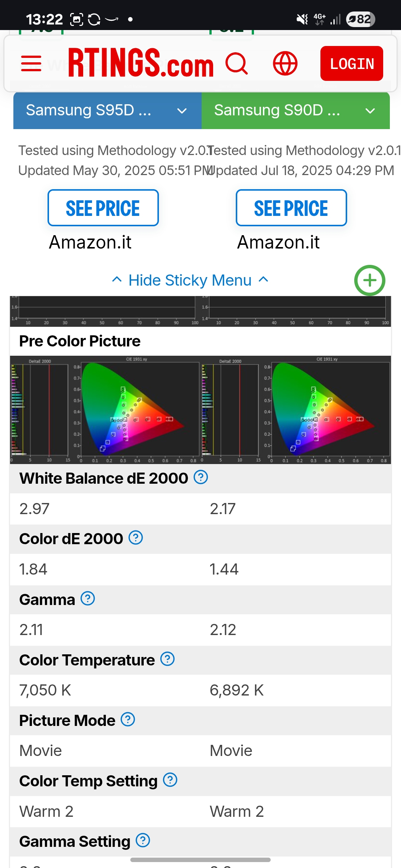The image size is (401, 868).
Task: Click SEE PRICE for Samsung S95D
Action: [x=103, y=208]
